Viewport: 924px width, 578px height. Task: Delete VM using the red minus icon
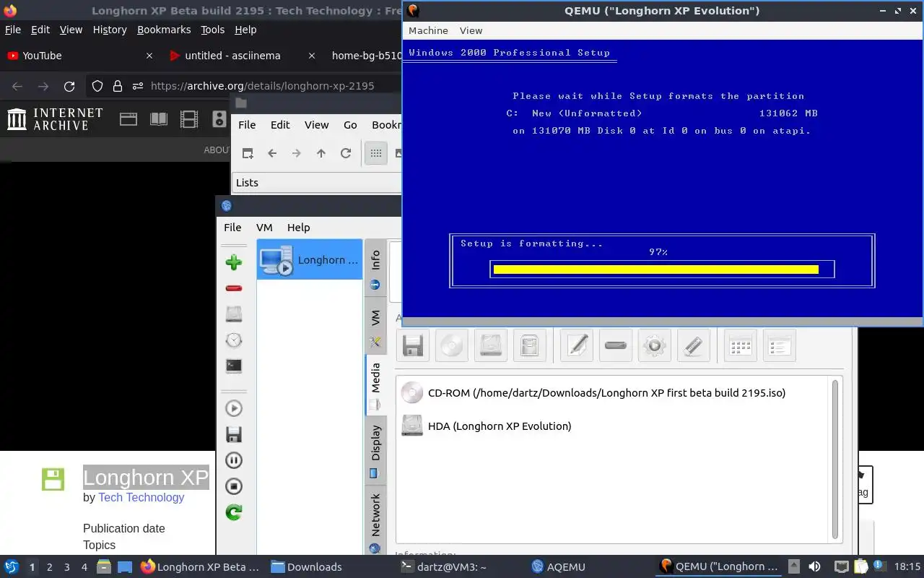click(233, 288)
